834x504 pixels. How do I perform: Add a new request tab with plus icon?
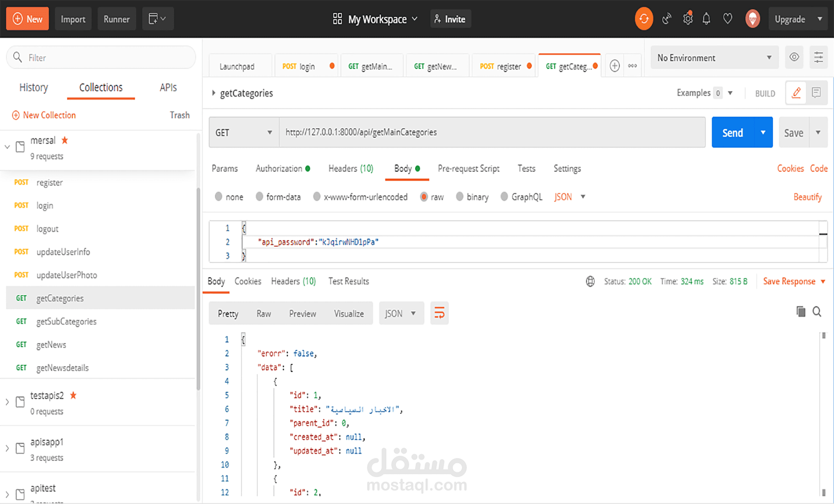[x=615, y=66]
